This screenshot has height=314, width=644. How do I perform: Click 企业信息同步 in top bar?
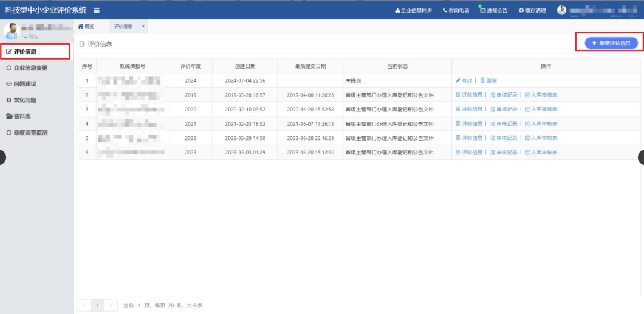point(414,10)
